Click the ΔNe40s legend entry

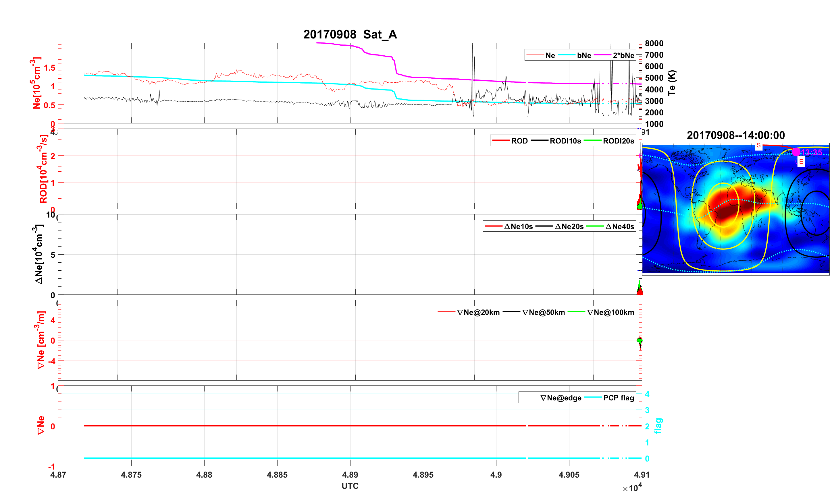[619, 226]
